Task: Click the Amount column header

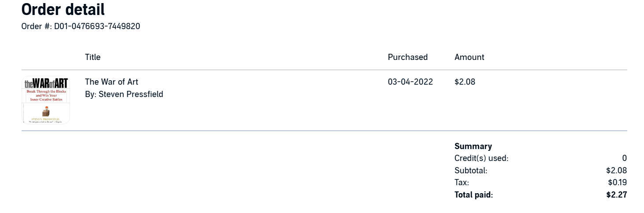Action: click(469, 57)
